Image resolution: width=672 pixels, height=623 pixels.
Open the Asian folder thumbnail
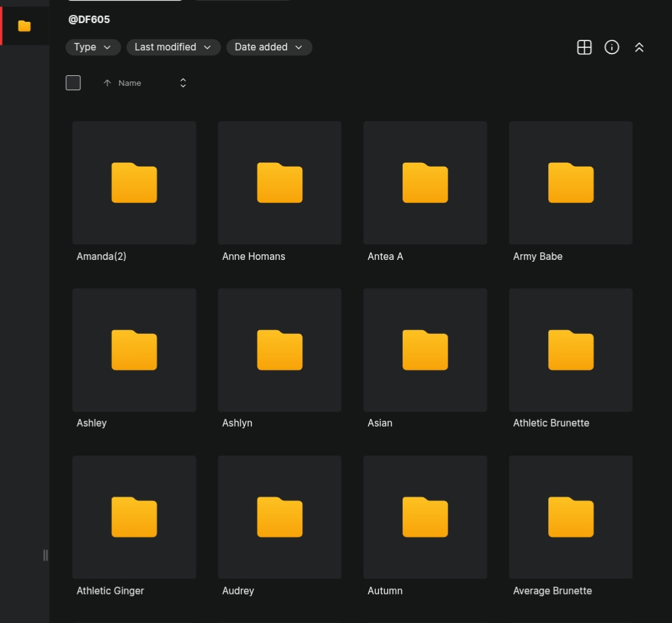425,350
